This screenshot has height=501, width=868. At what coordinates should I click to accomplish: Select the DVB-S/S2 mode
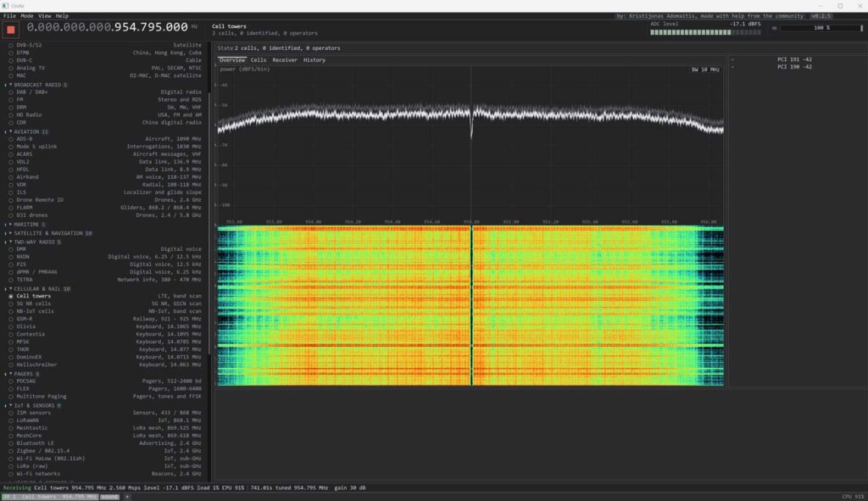[105, 45]
